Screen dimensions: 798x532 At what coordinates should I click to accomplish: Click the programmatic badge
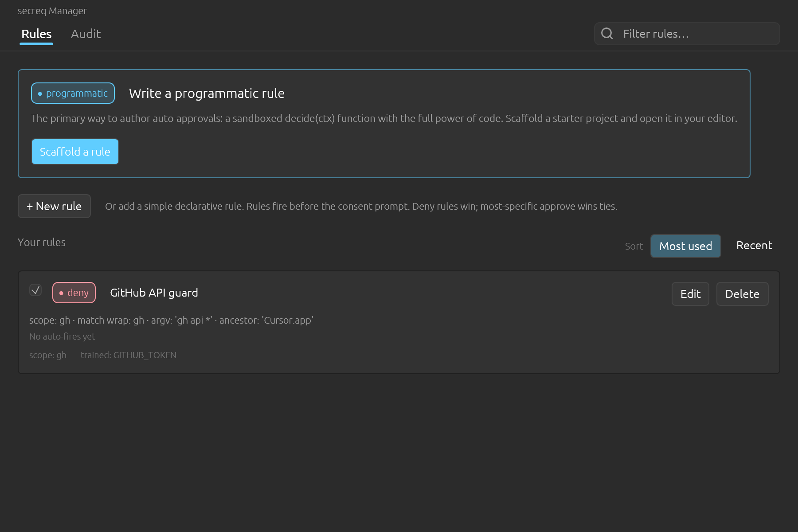coord(73,93)
